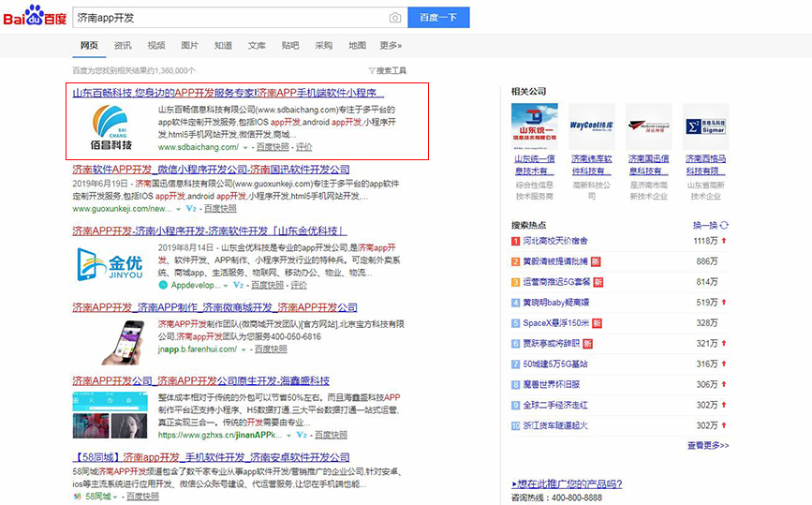Expand dropdown arrow after www.sdbaichang.com

pos(245,148)
